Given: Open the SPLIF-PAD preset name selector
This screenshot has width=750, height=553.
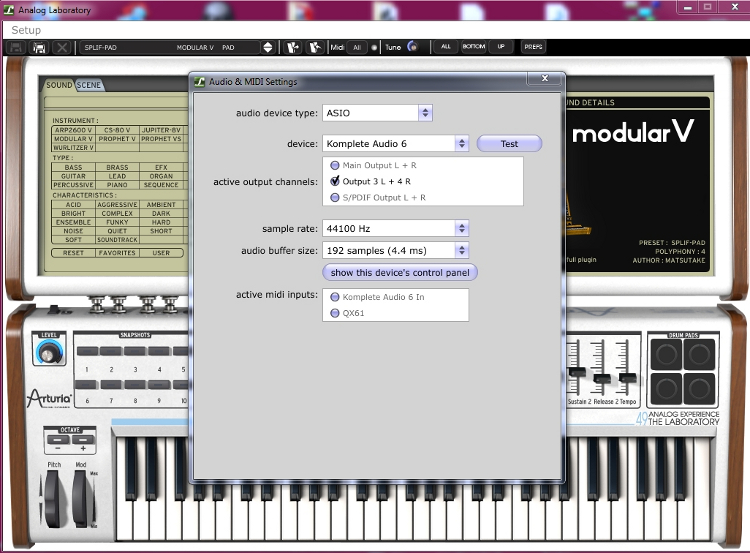Looking at the screenshot, I should point(170,47).
